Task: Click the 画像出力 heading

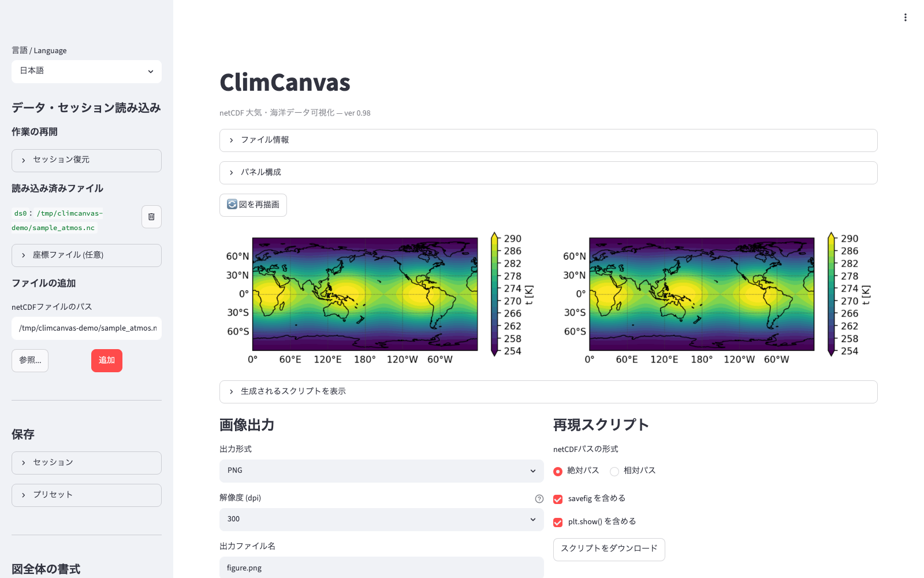Action: coord(247,425)
